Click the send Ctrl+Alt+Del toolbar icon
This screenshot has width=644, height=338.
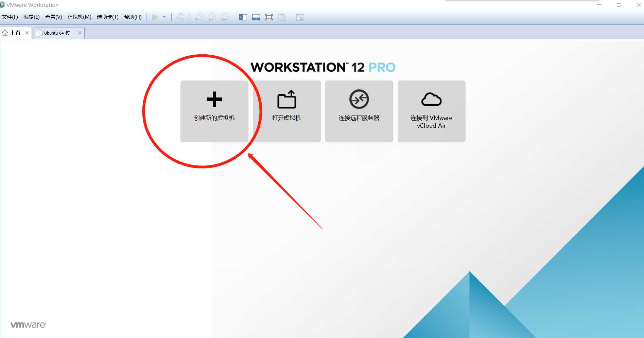click(x=180, y=17)
